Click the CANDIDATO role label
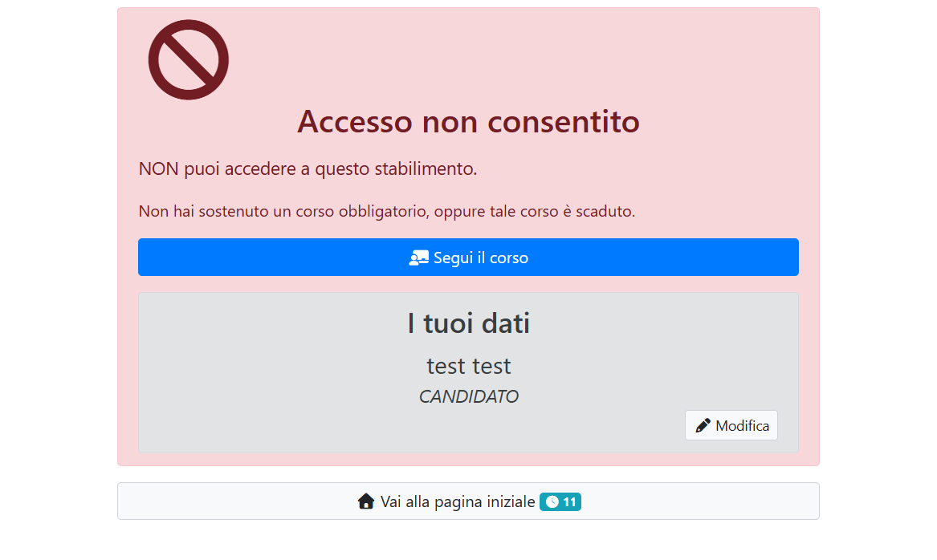This screenshot has width=937, height=560. (x=468, y=396)
